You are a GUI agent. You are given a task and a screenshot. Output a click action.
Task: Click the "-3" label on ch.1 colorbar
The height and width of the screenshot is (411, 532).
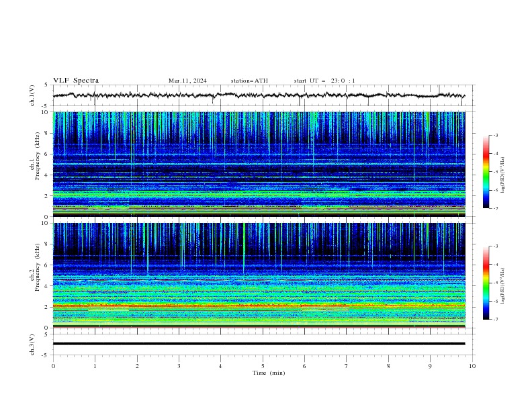496,135
